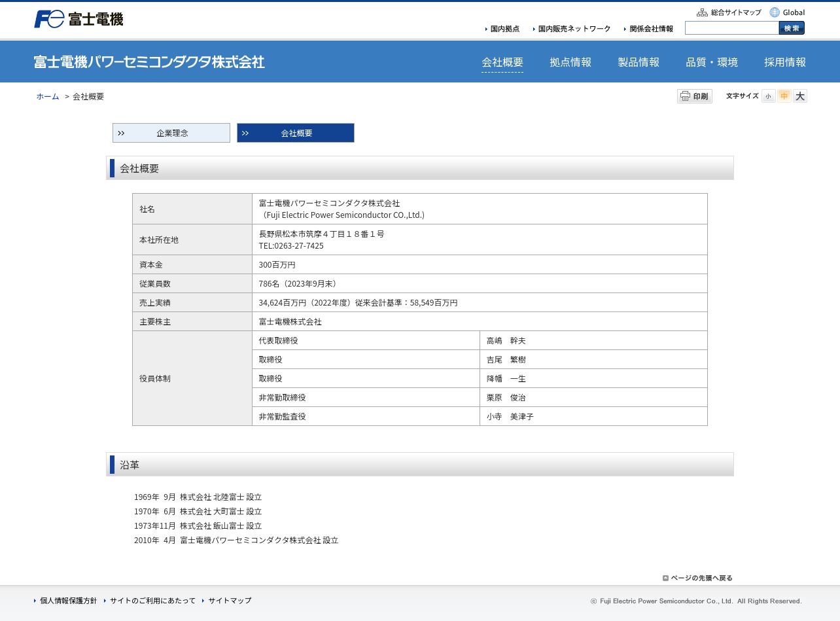840x621 pixels.
Task: Click 栗原 俊治 in officers table
Action: click(506, 398)
